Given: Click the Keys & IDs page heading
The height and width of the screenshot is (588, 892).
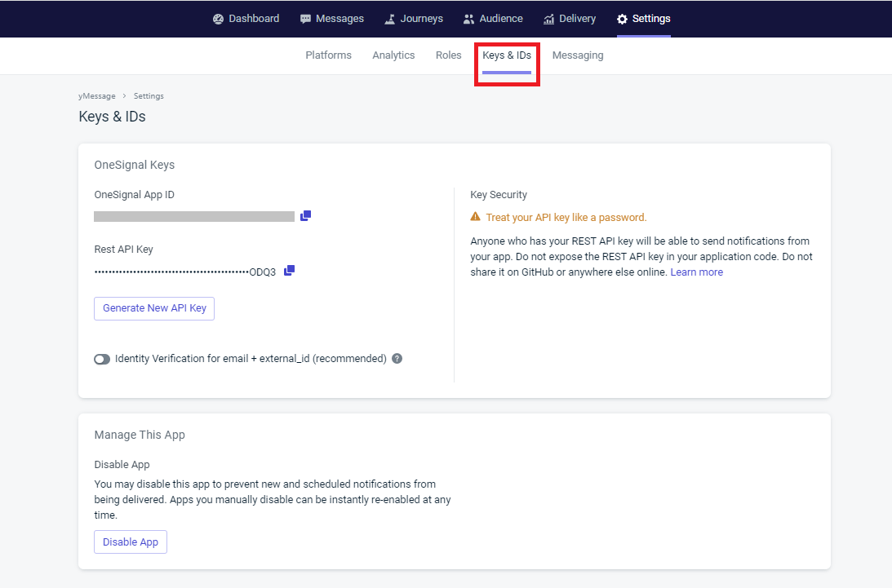Looking at the screenshot, I should [112, 117].
